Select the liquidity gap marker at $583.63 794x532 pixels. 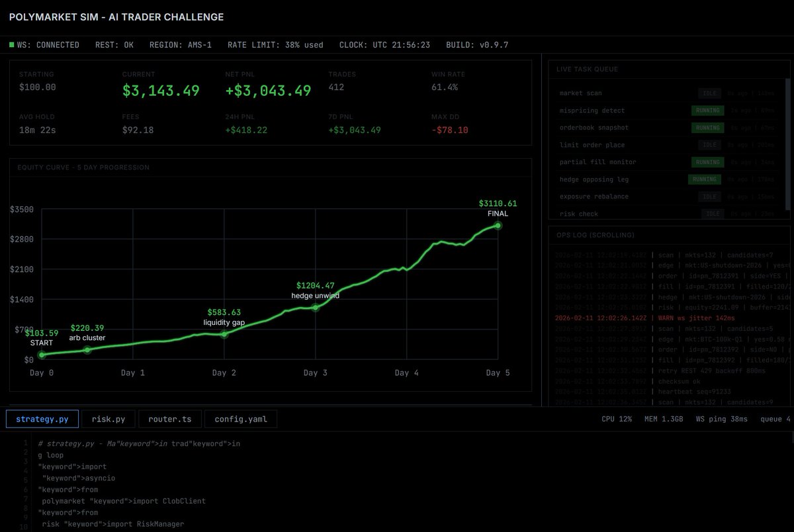coord(224,334)
